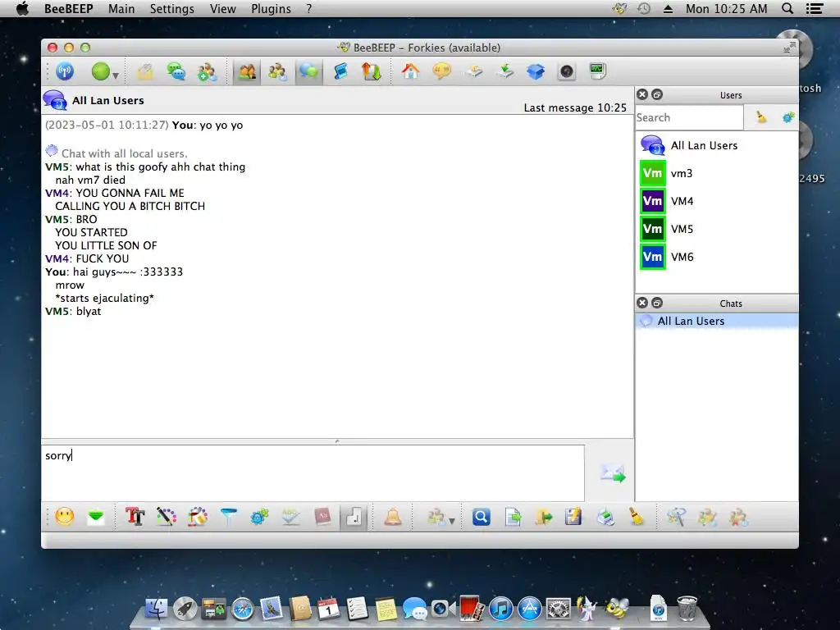Click the find text magnifier icon
Image resolution: width=840 pixels, height=630 pixels.
point(481,517)
